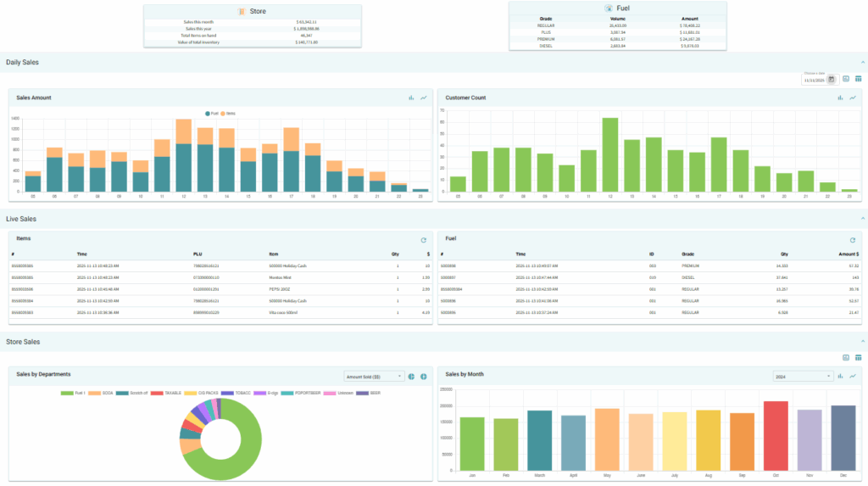Switch Sales Amount to line chart view
The image size is (868, 486).
click(x=423, y=98)
